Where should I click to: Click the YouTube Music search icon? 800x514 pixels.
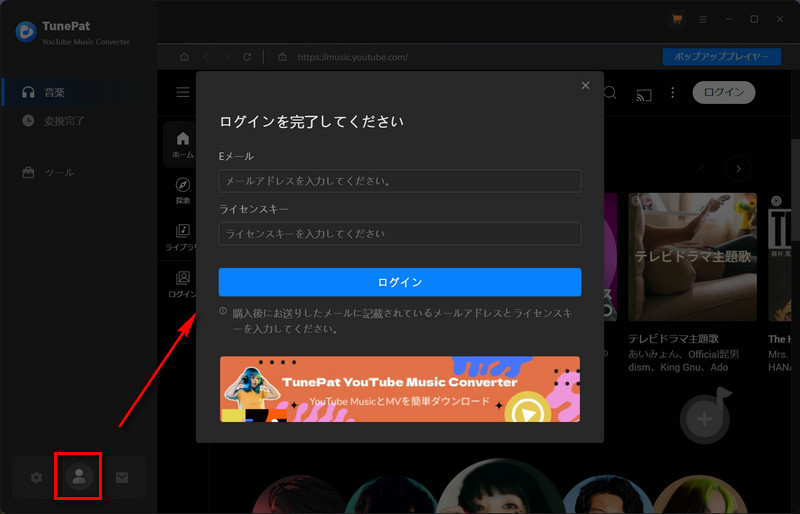click(609, 93)
